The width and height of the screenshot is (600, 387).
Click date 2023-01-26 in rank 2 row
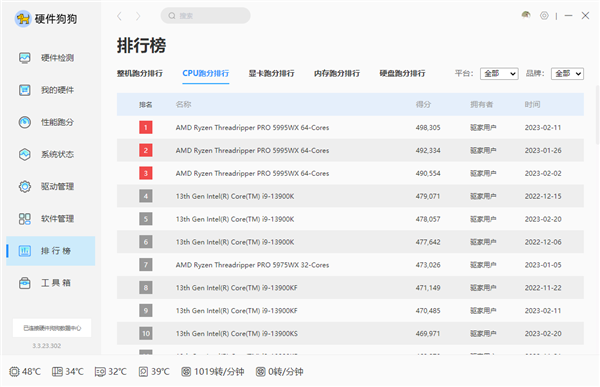[x=543, y=150]
